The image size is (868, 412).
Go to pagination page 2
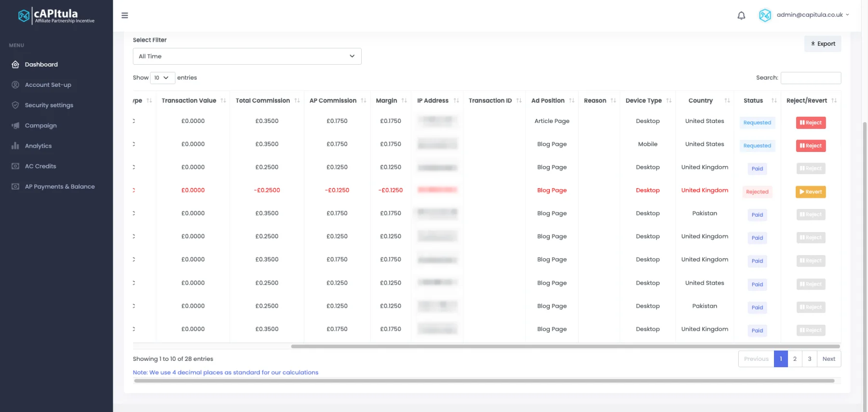[795, 359]
